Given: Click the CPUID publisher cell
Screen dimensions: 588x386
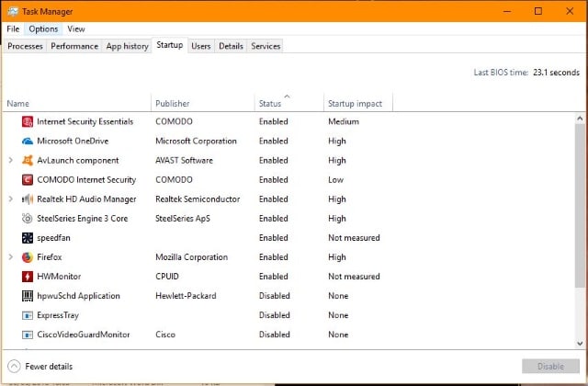Looking at the screenshot, I should (x=167, y=277).
